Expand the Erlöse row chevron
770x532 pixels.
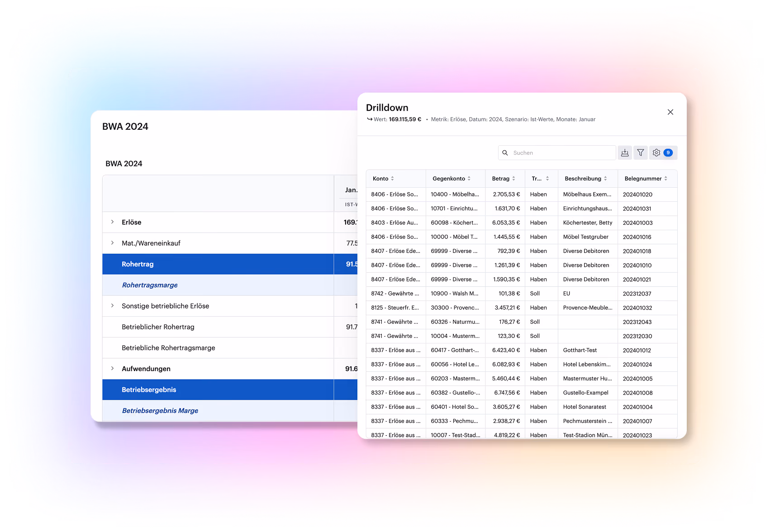[112, 222]
